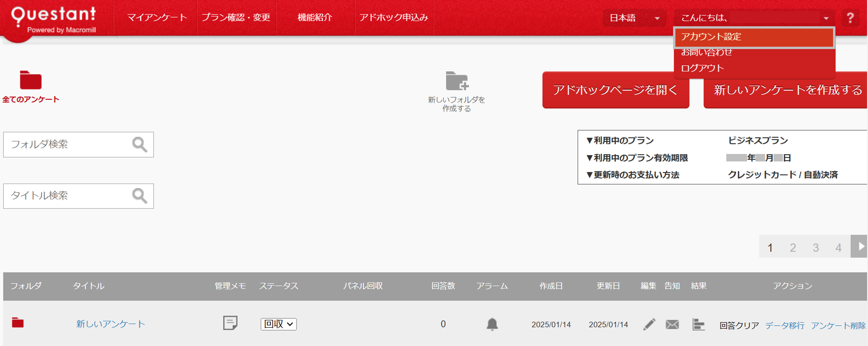The image size is (868, 346).
Task: Select お問い合わせ from user menu
Action: 707,52
